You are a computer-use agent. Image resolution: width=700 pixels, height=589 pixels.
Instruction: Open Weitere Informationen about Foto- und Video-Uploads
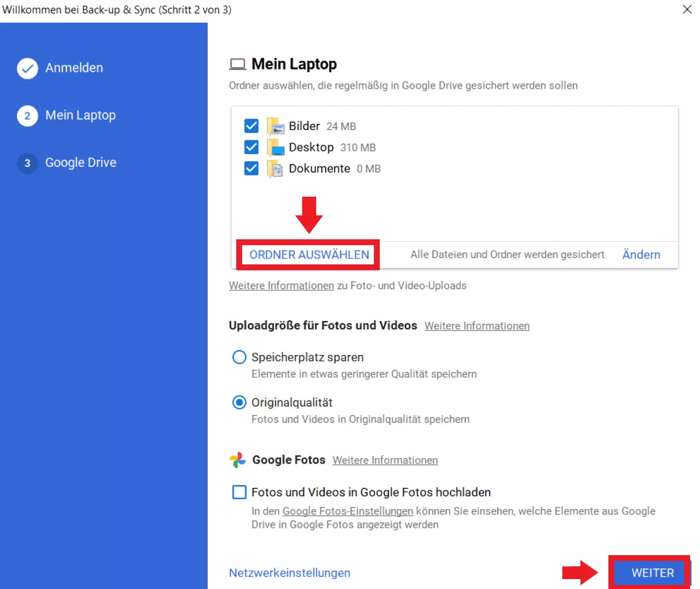pyautogui.click(x=281, y=285)
